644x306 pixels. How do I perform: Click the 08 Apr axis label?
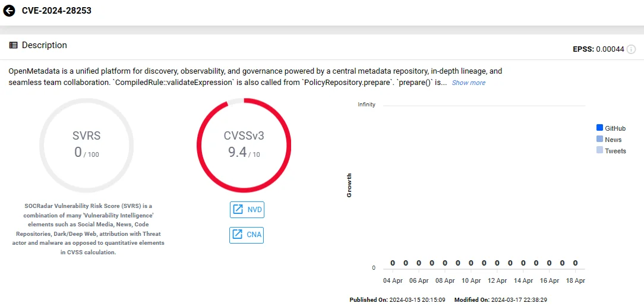point(445,281)
